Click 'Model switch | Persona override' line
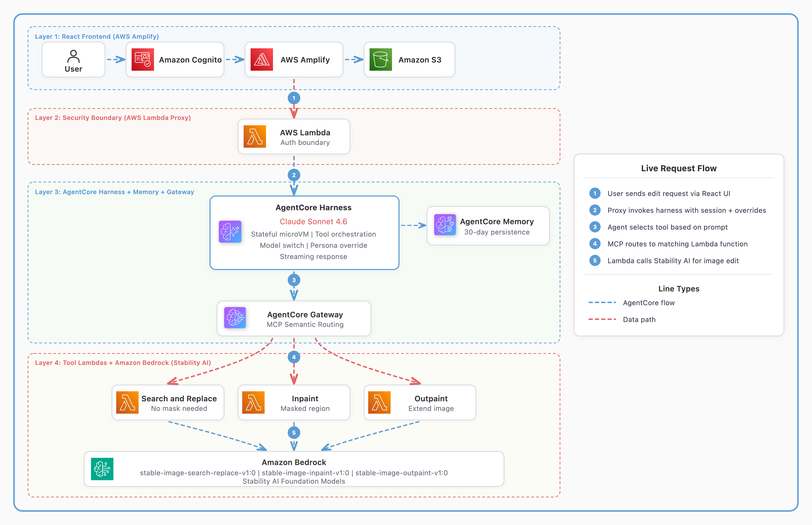The image size is (812, 525). [x=313, y=245]
